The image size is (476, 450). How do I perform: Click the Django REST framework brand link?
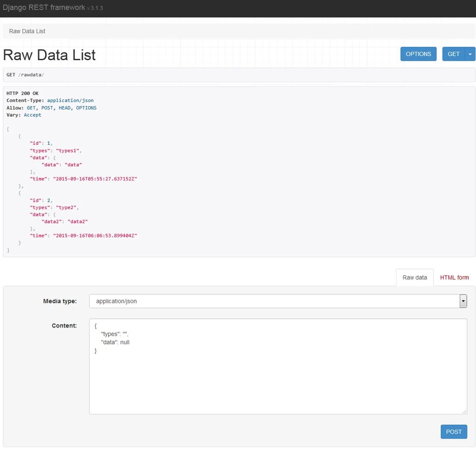tap(44, 8)
